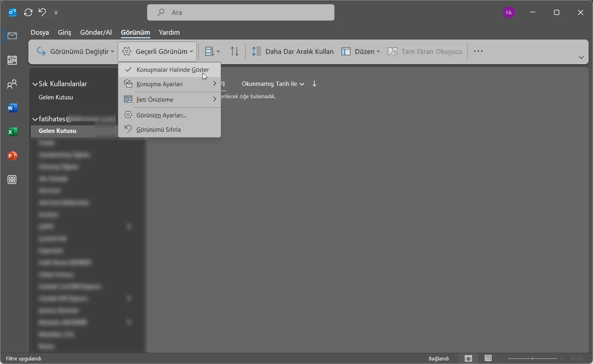Show more ribbon commands with the ellipsis
This screenshot has height=364, width=593.
click(478, 51)
